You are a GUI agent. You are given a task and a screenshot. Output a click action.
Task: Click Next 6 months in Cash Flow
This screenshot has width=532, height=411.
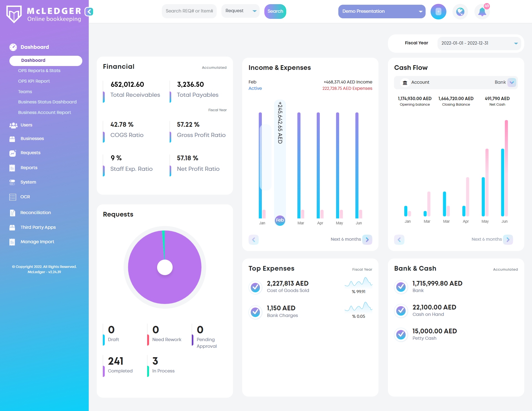click(487, 239)
